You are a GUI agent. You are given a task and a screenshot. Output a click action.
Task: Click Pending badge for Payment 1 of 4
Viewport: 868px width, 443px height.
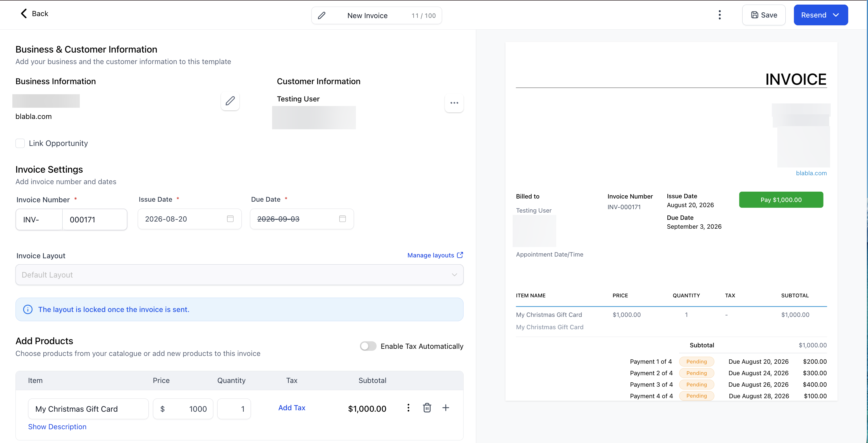point(696,361)
